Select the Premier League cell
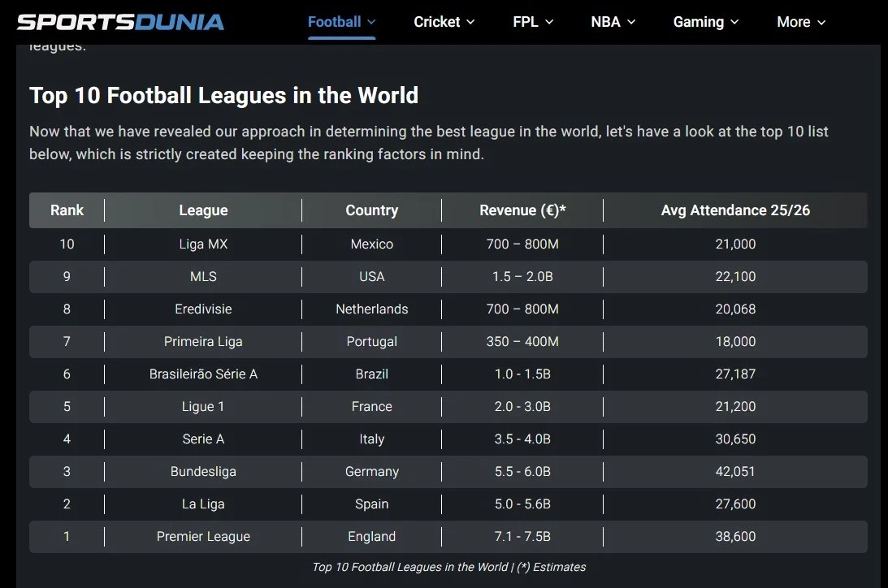888x588 pixels. coord(203,537)
